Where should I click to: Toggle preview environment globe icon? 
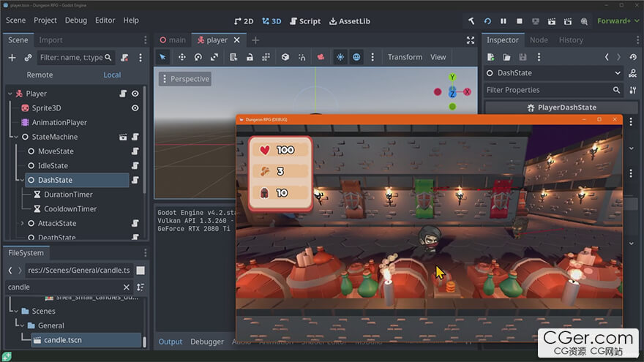(x=356, y=57)
